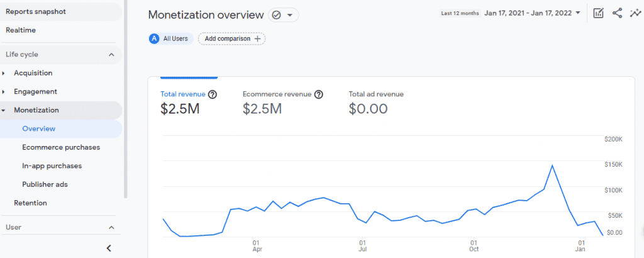
Task: Expand the Engagement tree arrow
Action: [4, 92]
